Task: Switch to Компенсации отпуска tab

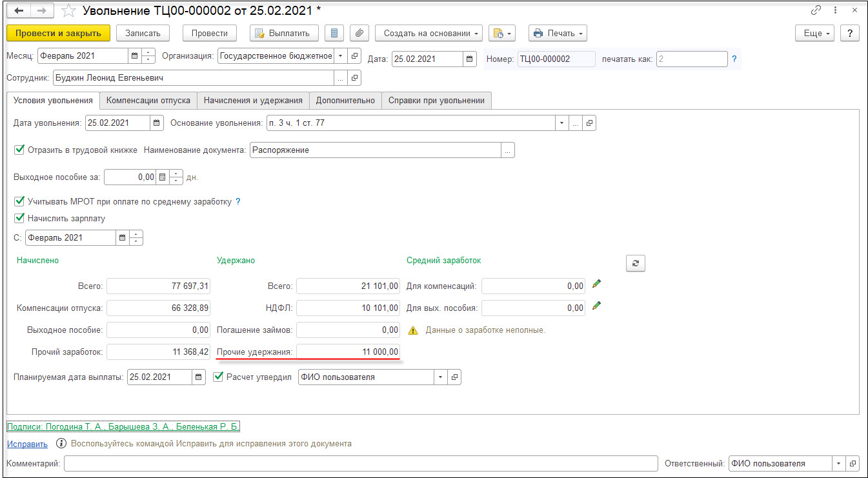Action: [148, 101]
